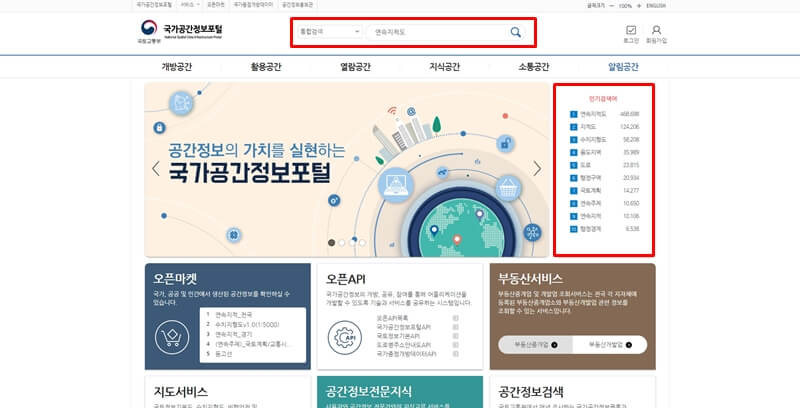Click popular keyword 수치지형도 ranked third
Image resolution: width=800 pixels, height=408 pixels.
pos(593,140)
